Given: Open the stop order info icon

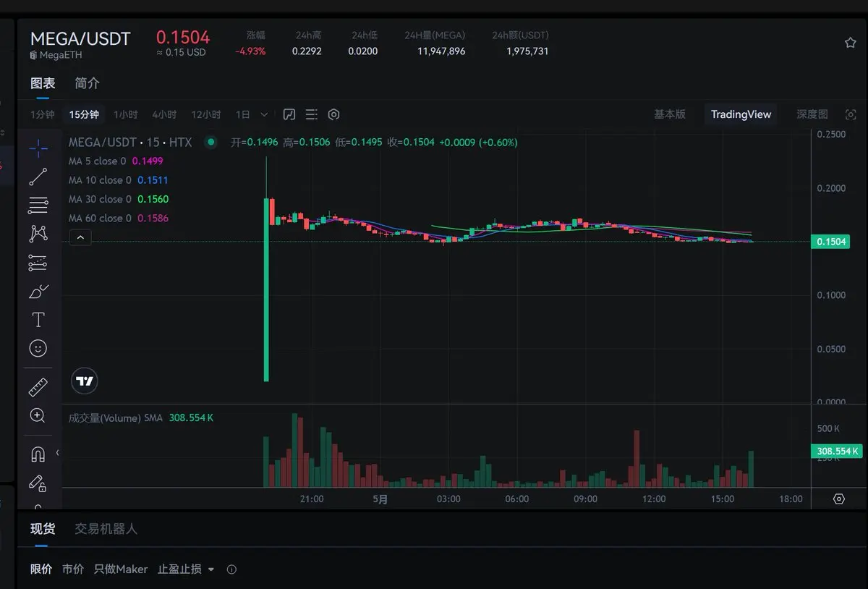Looking at the screenshot, I should click(x=231, y=569).
